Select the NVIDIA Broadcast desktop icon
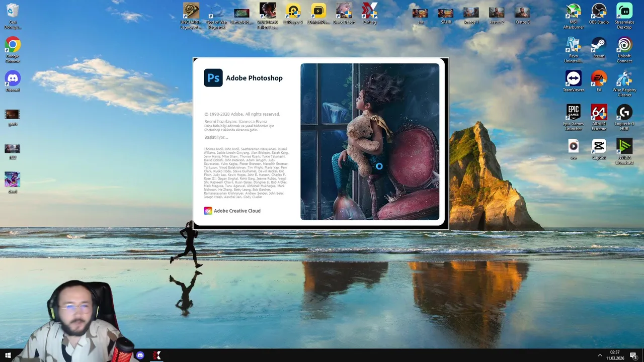This screenshot has width=644, height=362. point(624,146)
